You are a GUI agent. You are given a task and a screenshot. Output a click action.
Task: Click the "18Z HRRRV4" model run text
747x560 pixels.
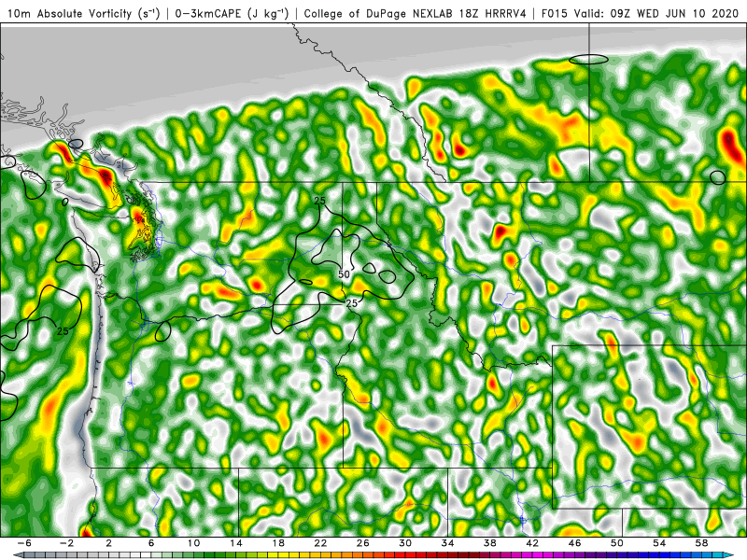click(493, 14)
